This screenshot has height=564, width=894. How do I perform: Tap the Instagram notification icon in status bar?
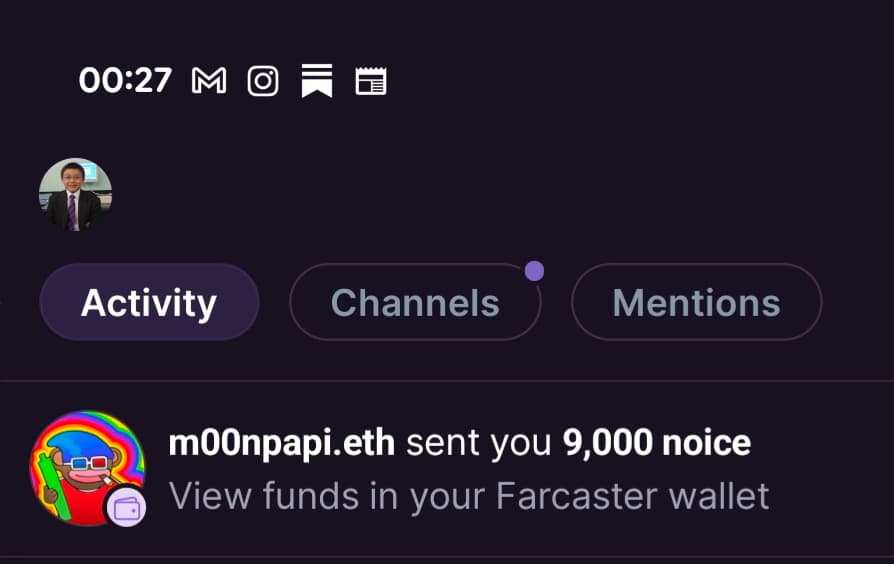point(263,81)
